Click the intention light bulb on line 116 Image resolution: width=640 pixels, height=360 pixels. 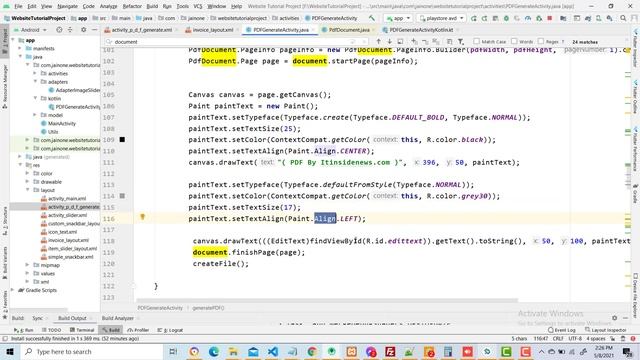(142, 217)
